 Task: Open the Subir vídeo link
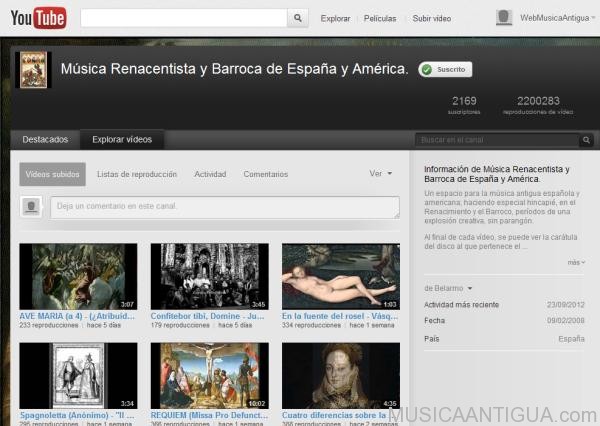(x=432, y=18)
